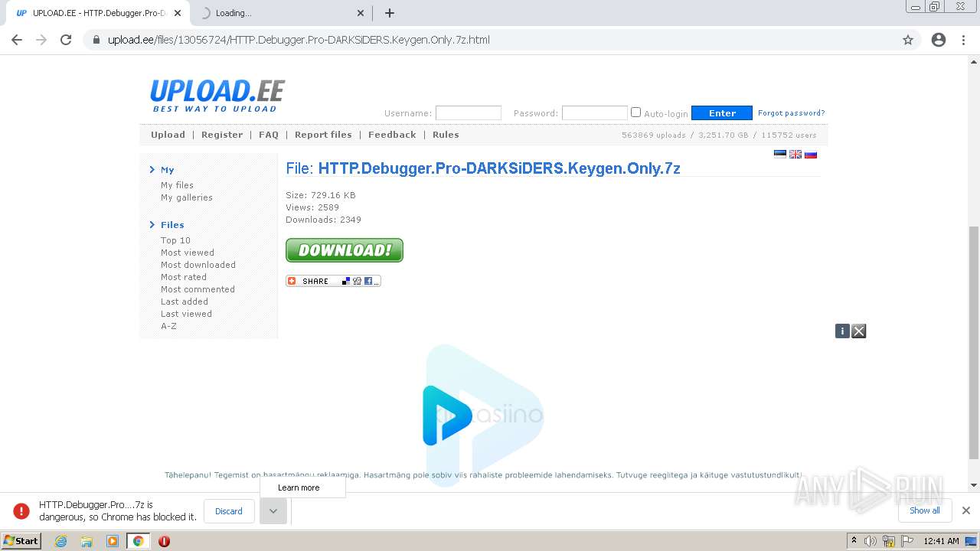980x551 pixels.
Task: Click the ad info 'i' icon
Action: [842, 331]
